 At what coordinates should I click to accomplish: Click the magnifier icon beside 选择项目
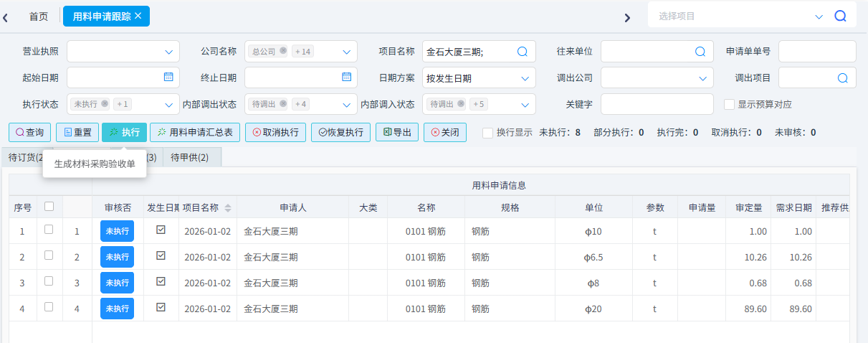click(x=841, y=16)
